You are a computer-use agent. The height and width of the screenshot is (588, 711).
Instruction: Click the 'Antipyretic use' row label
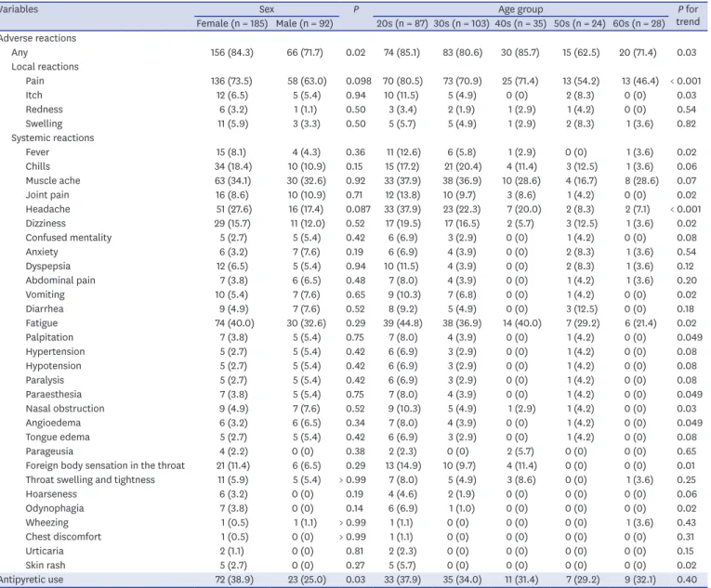32,580
